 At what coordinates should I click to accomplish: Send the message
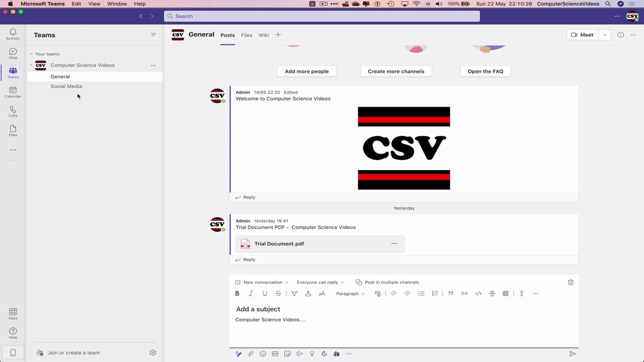(572, 354)
